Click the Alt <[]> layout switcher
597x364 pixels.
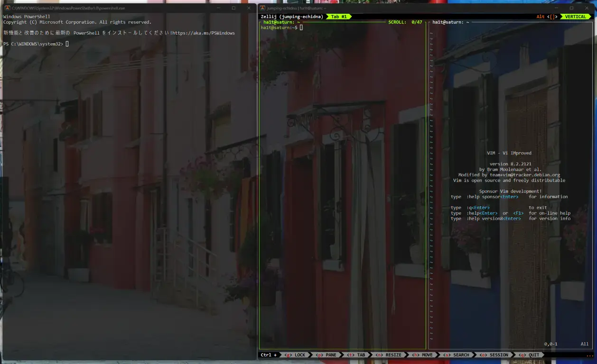547,17
